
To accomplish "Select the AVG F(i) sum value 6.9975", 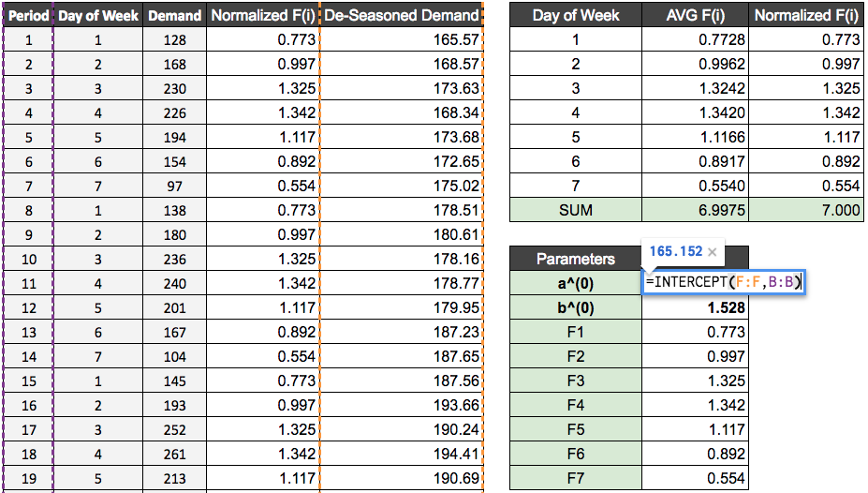I will tap(696, 210).
